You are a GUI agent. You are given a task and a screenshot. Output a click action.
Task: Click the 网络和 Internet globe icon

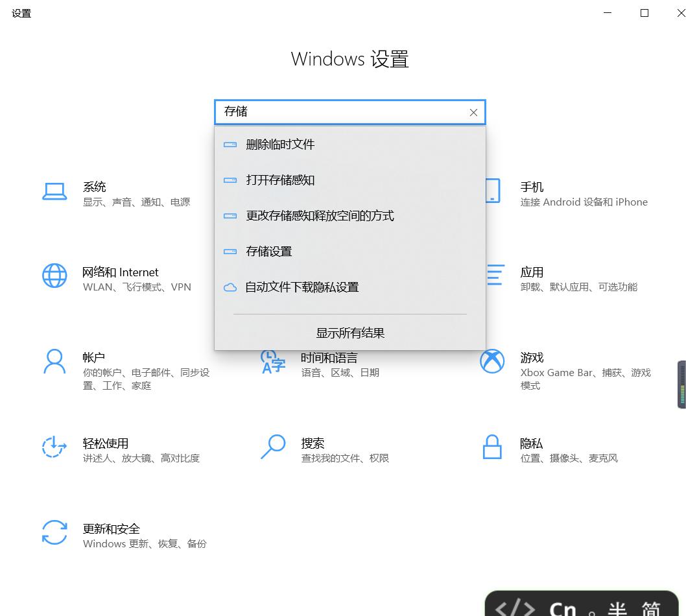click(x=54, y=276)
